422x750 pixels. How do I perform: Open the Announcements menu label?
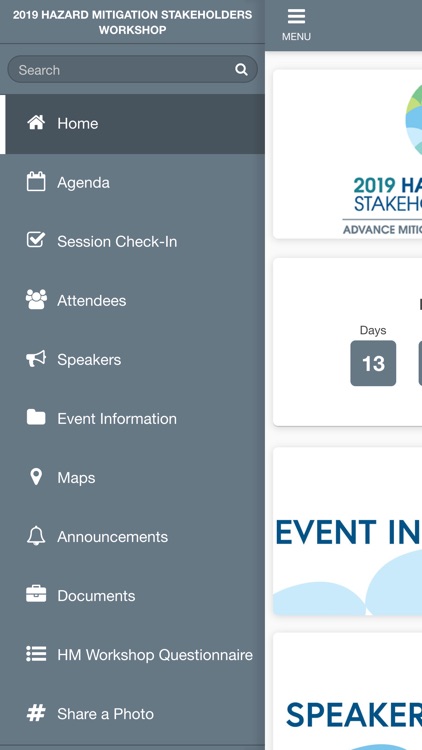(112, 537)
